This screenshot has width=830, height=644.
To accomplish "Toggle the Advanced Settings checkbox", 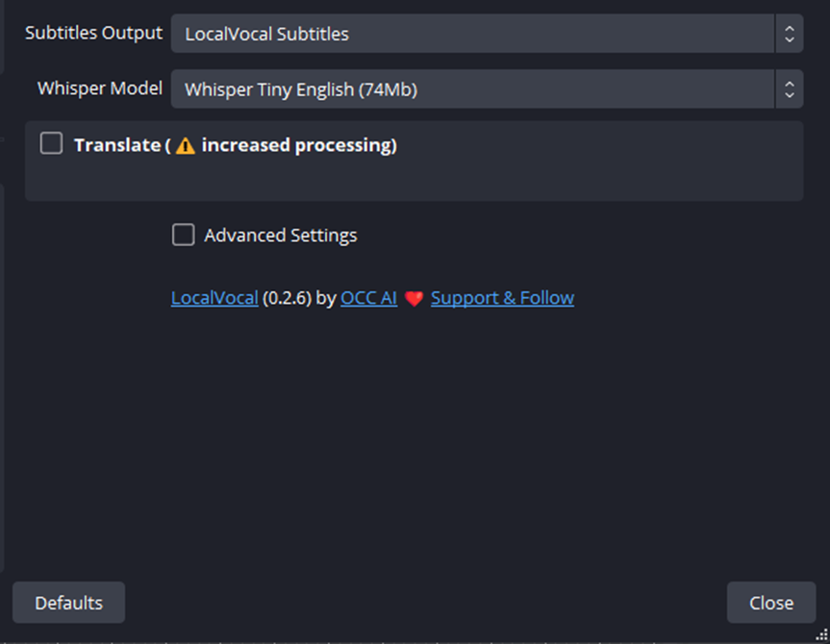I will coord(183,235).
